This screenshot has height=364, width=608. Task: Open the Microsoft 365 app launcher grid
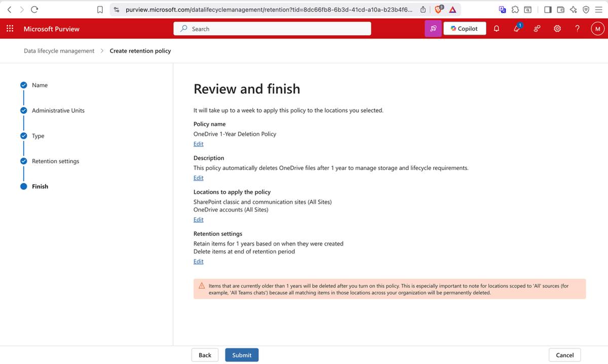coord(10,29)
